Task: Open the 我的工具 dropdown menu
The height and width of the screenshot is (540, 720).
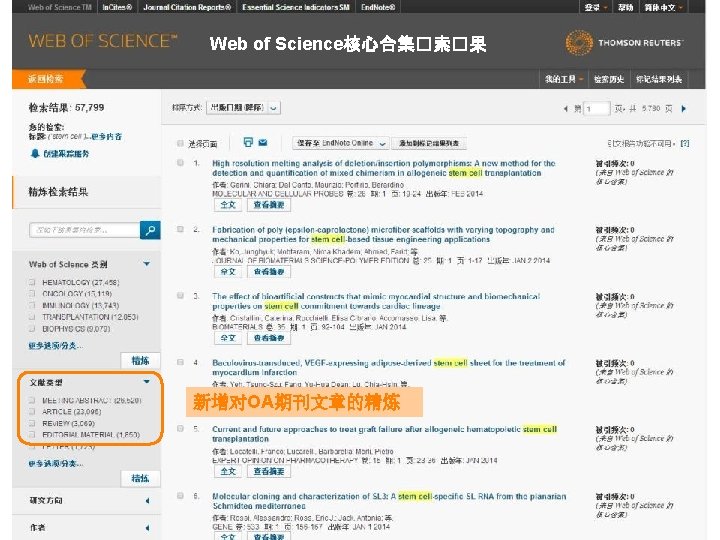Action: click(564, 79)
